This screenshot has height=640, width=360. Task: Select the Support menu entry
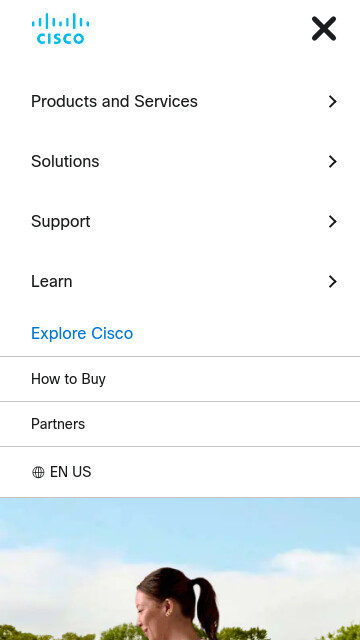tap(61, 221)
